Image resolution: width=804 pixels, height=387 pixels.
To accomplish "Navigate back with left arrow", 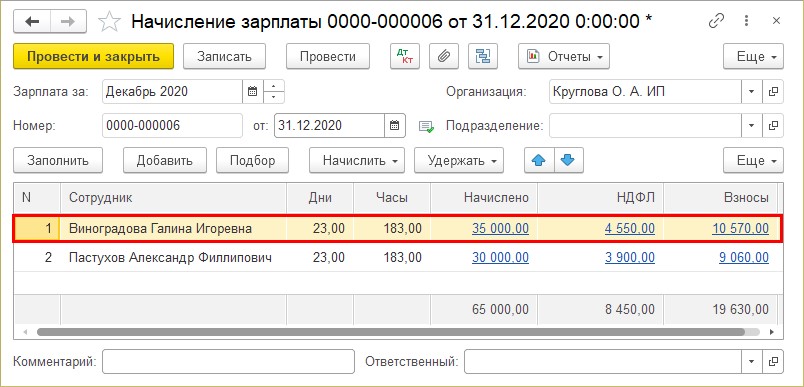I will (x=32, y=22).
